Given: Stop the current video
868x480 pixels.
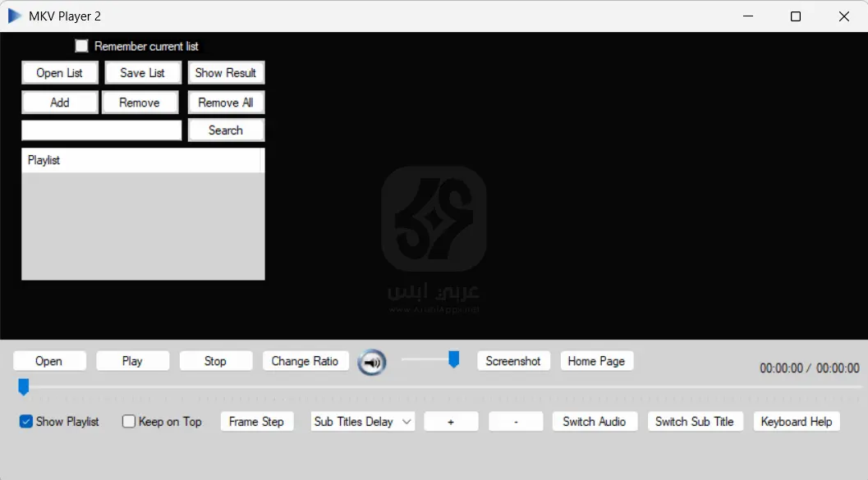Looking at the screenshot, I should pos(215,360).
